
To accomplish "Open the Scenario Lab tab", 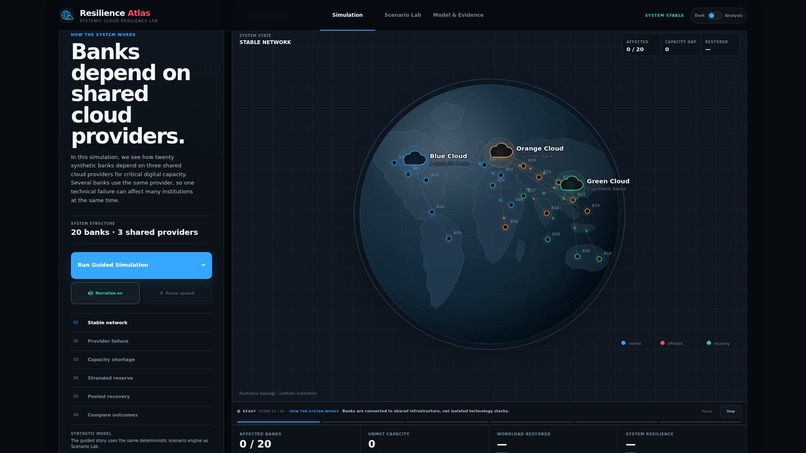I will coord(402,15).
